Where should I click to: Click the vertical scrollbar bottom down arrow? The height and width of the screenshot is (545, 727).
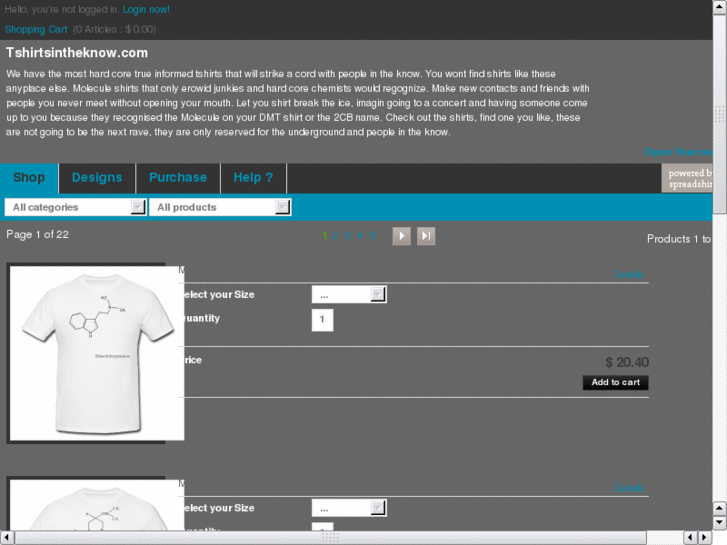click(720, 523)
